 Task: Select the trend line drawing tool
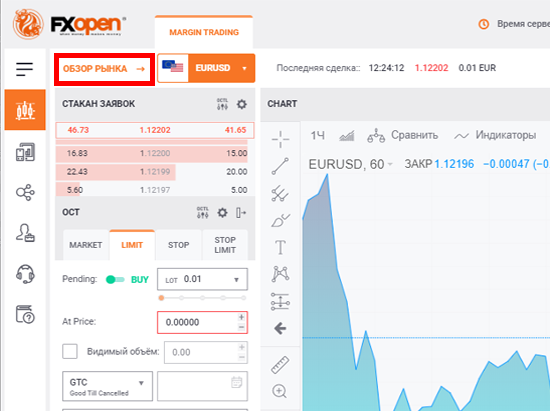[x=280, y=166]
